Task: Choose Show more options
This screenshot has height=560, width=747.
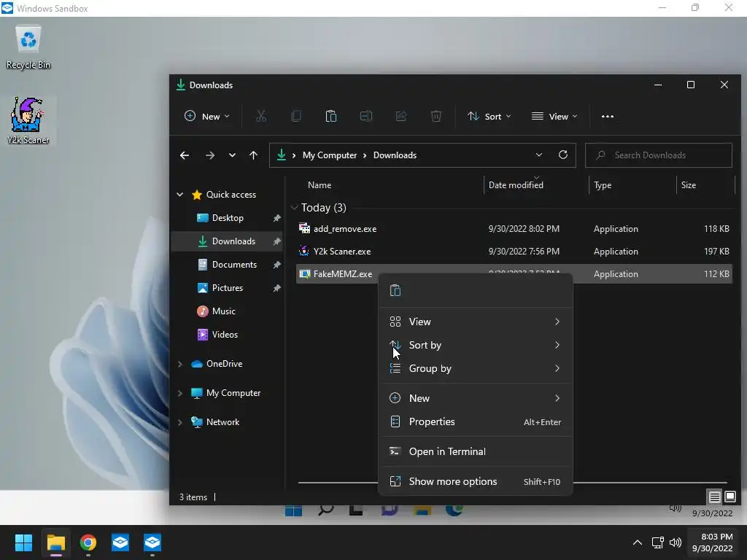Action: pyautogui.click(x=476, y=481)
